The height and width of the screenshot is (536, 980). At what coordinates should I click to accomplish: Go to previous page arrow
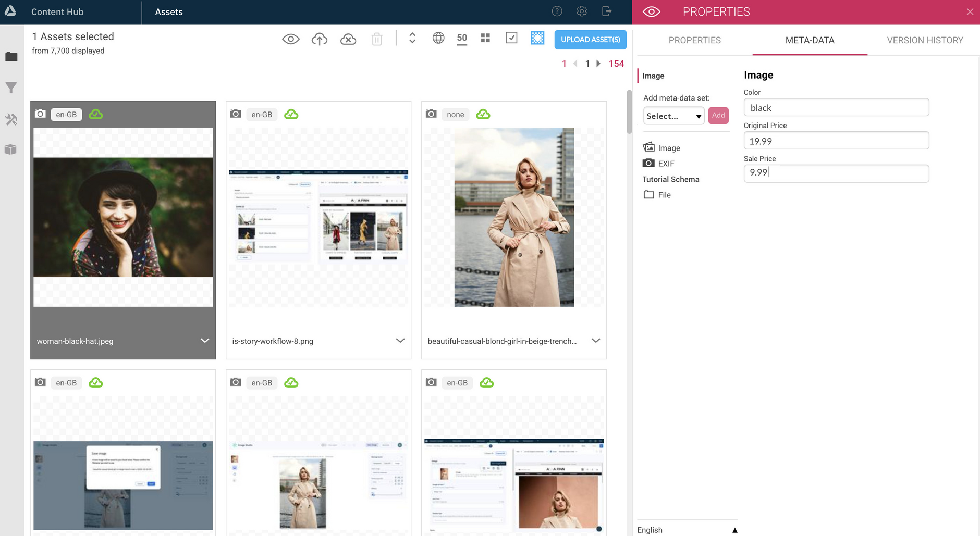tap(575, 64)
